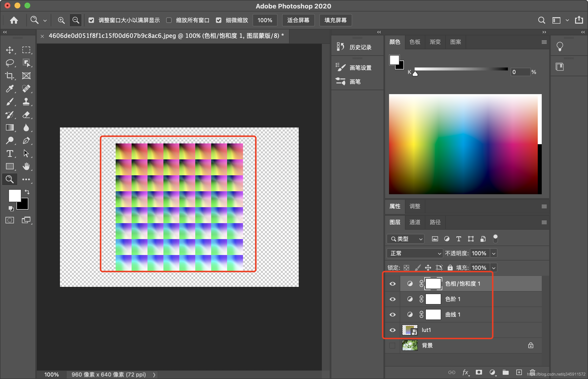Delete layer with the trash icon
The image size is (588, 379).
pyautogui.click(x=532, y=372)
